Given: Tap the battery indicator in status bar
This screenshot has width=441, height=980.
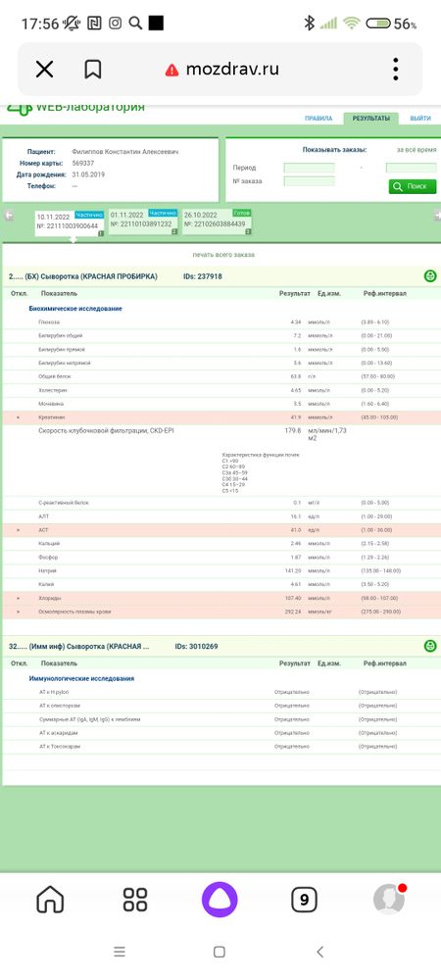Looking at the screenshot, I should click(x=378, y=24).
